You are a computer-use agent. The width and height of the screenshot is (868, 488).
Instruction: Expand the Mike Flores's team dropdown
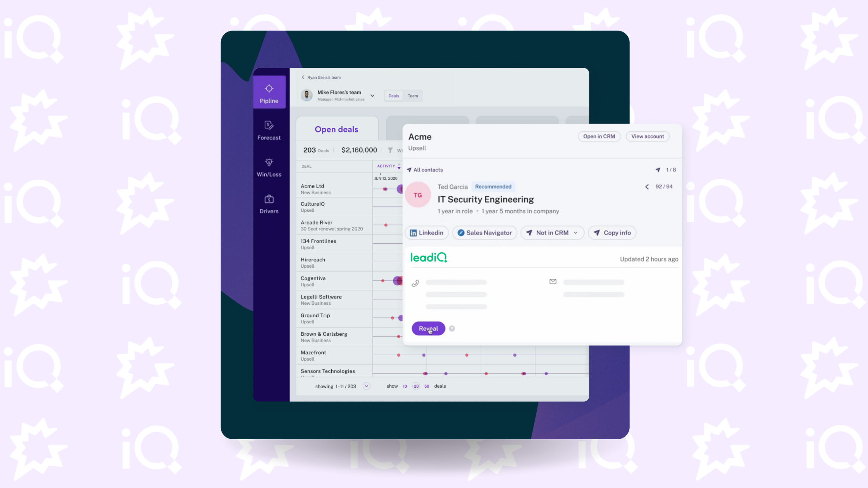click(373, 95)
